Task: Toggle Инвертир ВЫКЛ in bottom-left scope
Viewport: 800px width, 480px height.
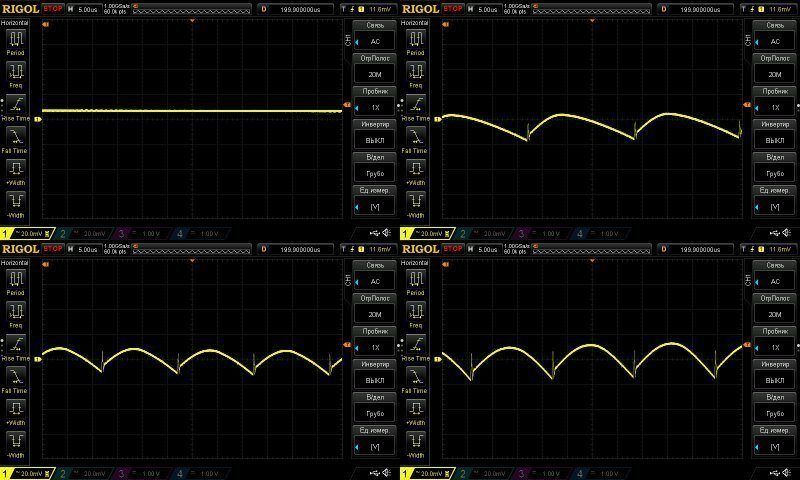Action: click(375, 374)
